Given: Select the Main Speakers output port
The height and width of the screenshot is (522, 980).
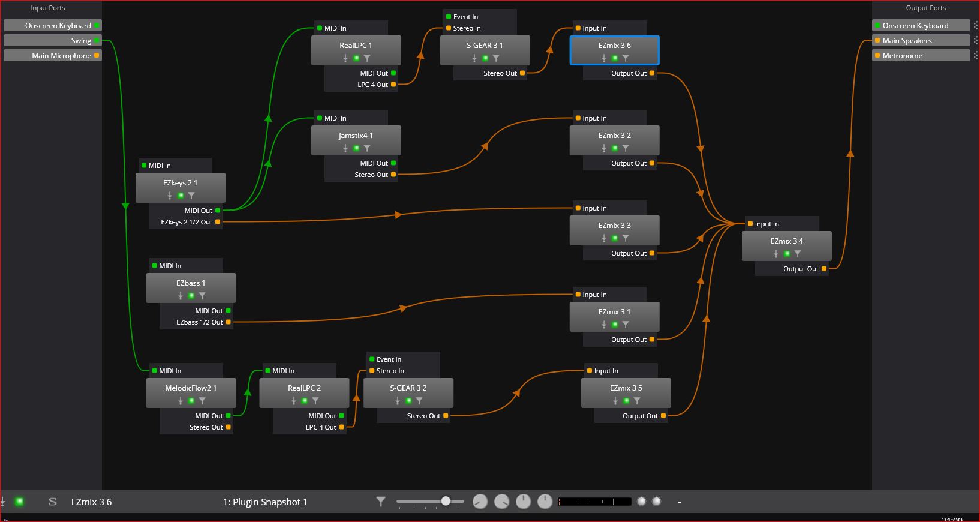Looking at the screenshot, I should [921, 41].
